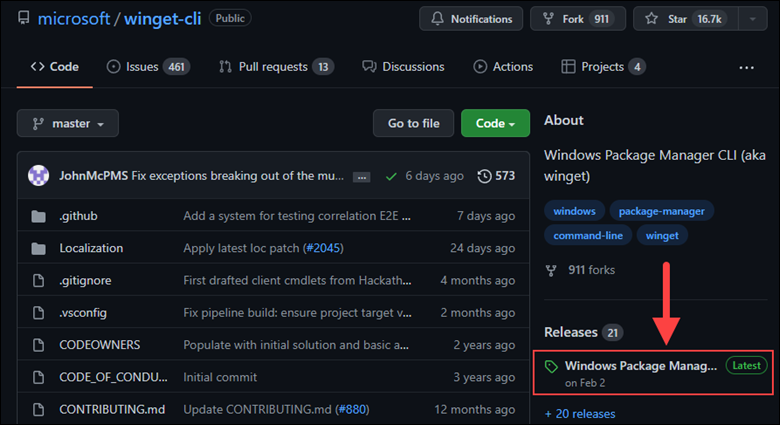Open commit Fix pipeline build message
Screen dimensions: 780x425
(297, 313)
